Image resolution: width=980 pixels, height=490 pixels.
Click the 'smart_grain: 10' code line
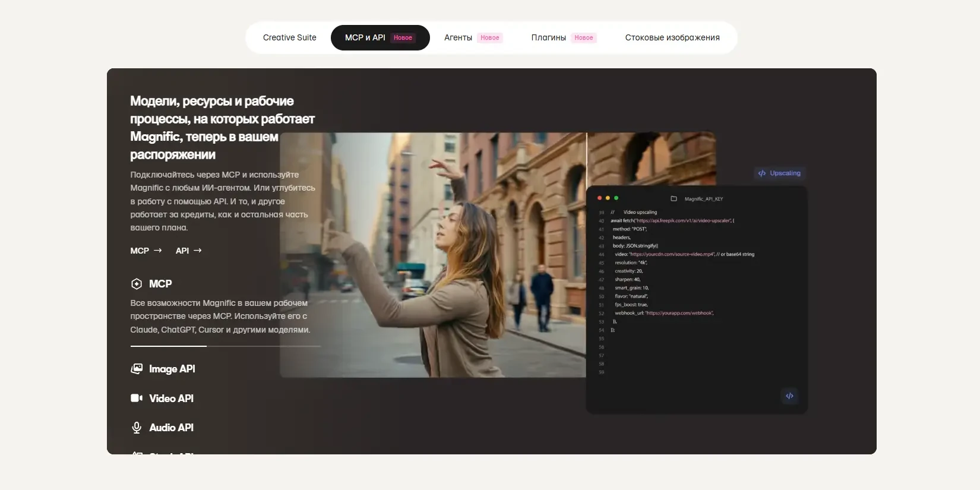631,287
